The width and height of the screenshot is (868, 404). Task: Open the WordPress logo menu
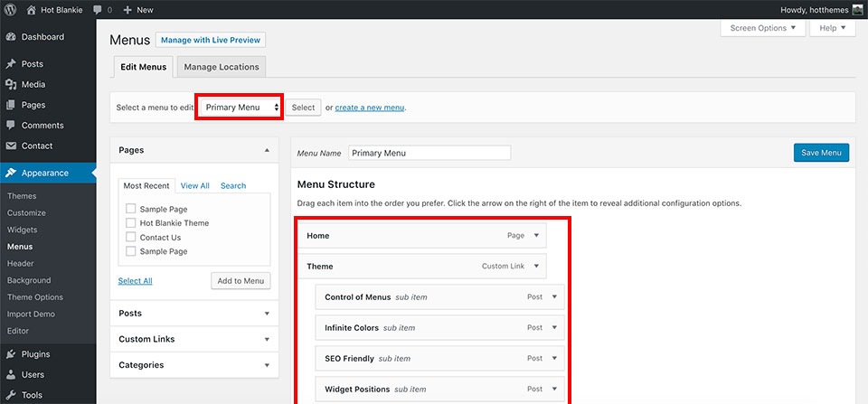coord(11,9)
